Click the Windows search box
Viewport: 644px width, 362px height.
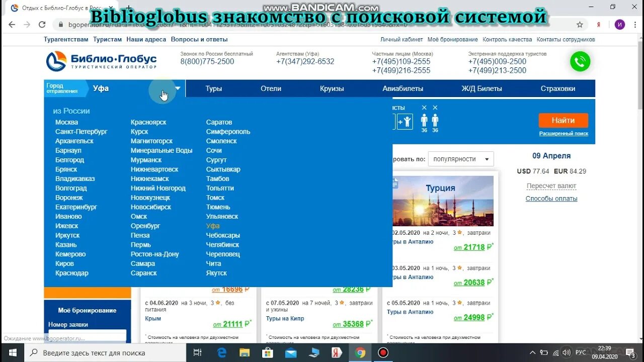pos(105,352)
